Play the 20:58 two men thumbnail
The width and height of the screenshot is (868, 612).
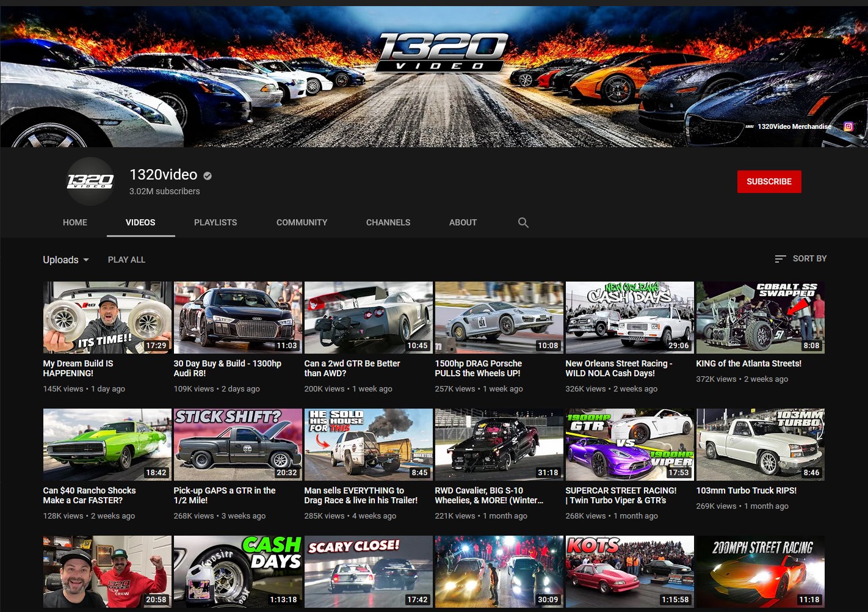(107, 572)
